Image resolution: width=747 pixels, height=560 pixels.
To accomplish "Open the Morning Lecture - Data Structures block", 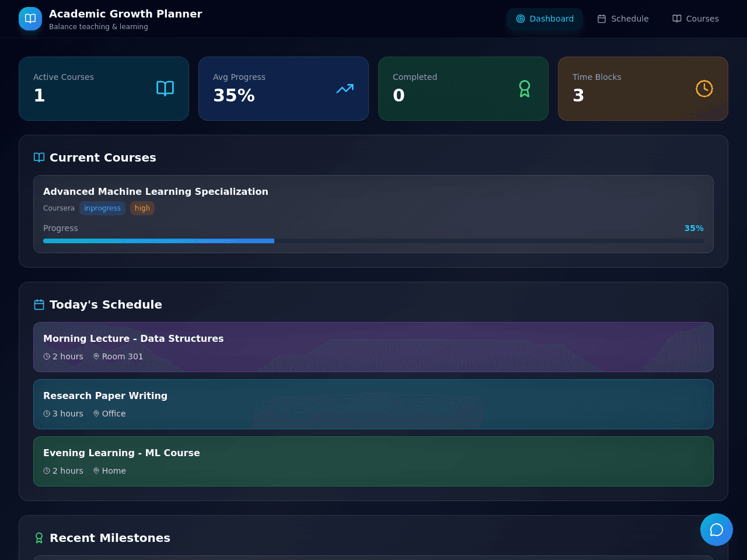I will click(373, 347).
